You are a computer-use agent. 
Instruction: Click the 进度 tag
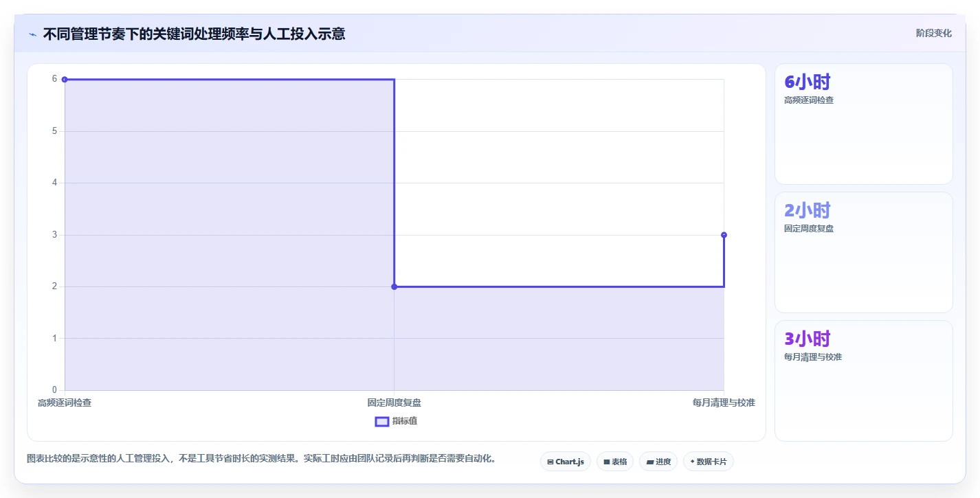point(658,462)
